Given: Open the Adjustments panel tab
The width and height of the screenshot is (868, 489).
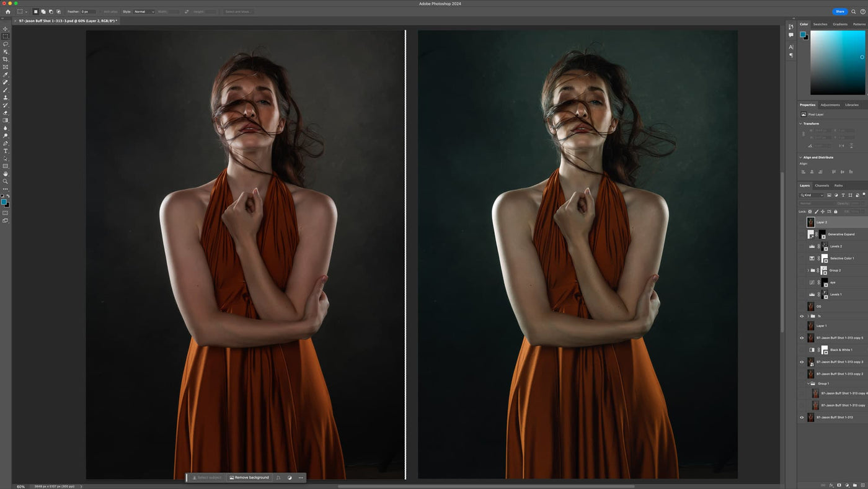Looking at the screenshot, I should pos(829,104).
